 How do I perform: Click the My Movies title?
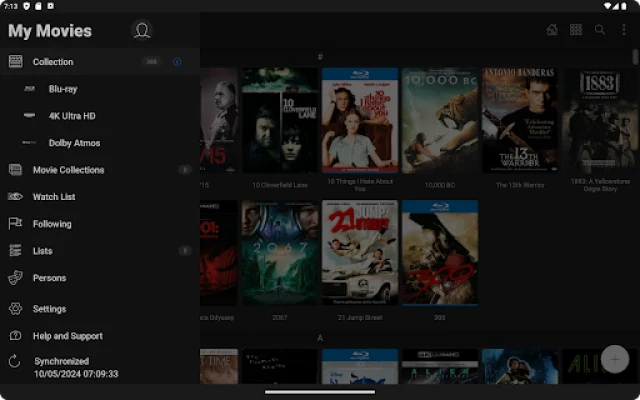[x=50, y=31]
